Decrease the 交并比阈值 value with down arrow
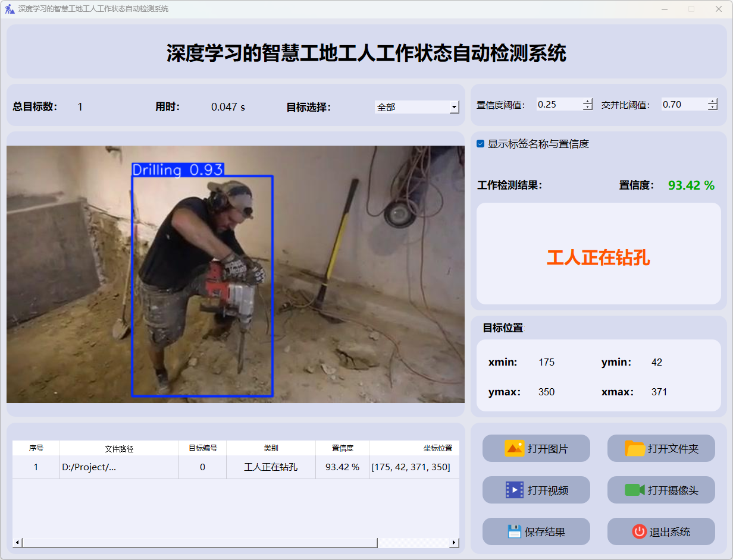Image resolution: width=733 pixels, height=560 pixels. (713, 108)
